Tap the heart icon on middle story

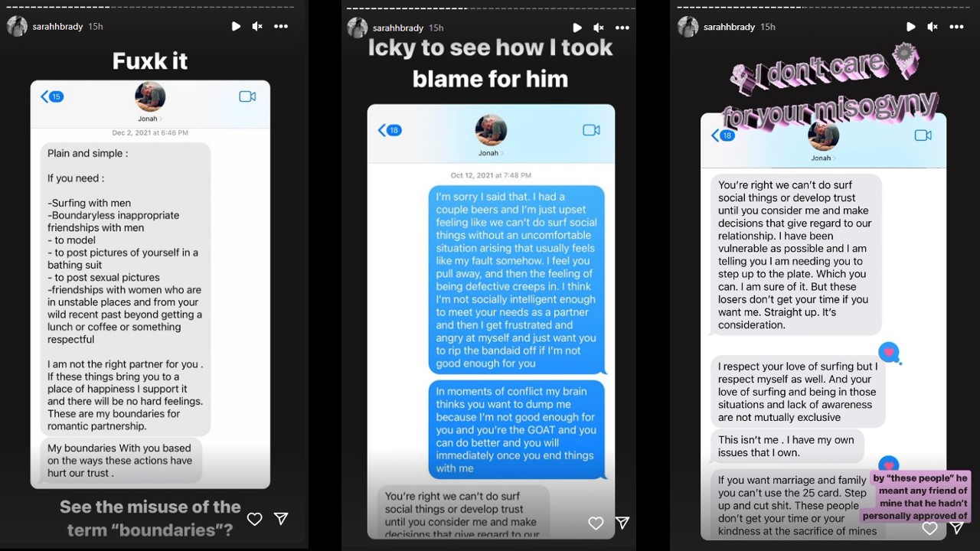pyautogui.click(x=596, y=523)
